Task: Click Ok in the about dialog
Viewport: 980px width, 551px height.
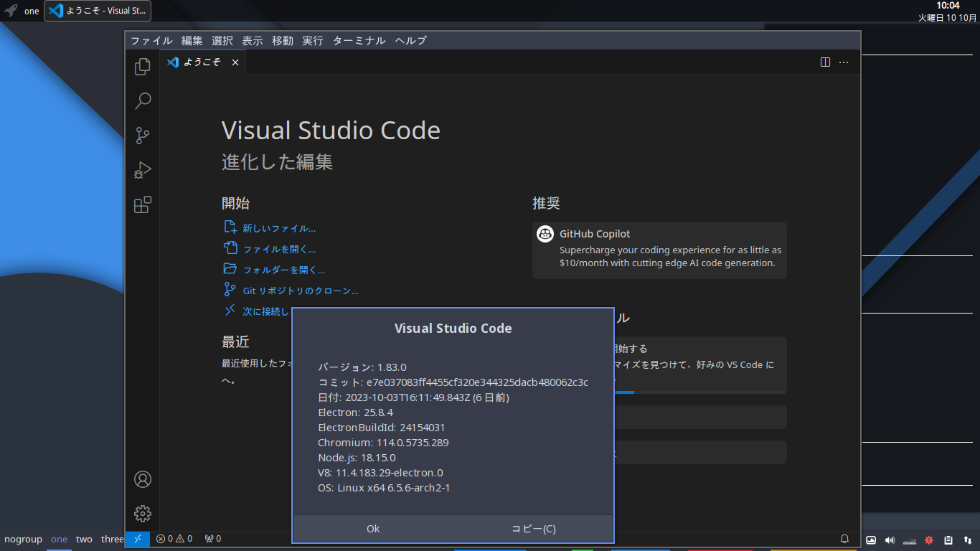Action: click(373, 529)
